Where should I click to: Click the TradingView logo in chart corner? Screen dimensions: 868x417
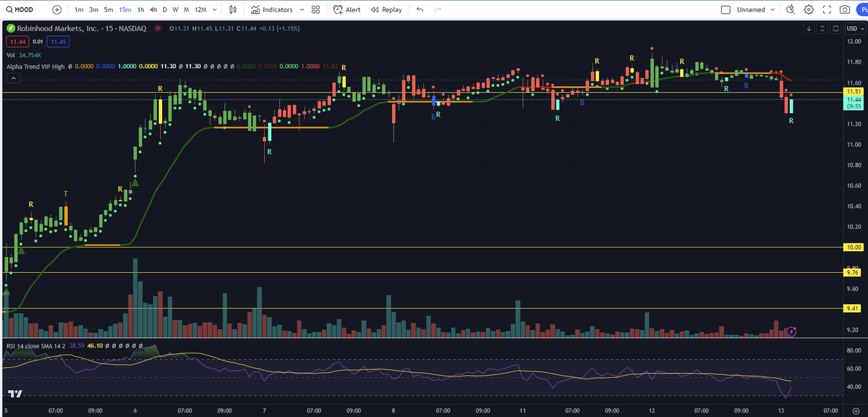coord(14,395)
